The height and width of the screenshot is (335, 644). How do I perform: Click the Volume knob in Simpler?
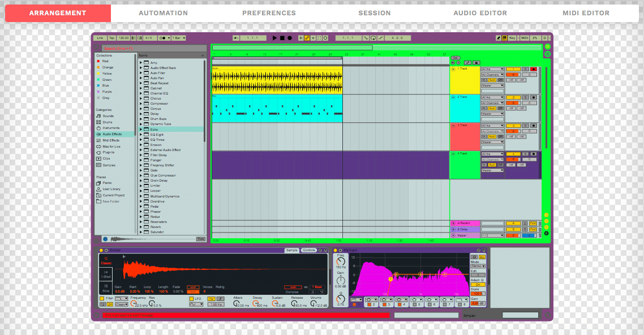[313, 303]
